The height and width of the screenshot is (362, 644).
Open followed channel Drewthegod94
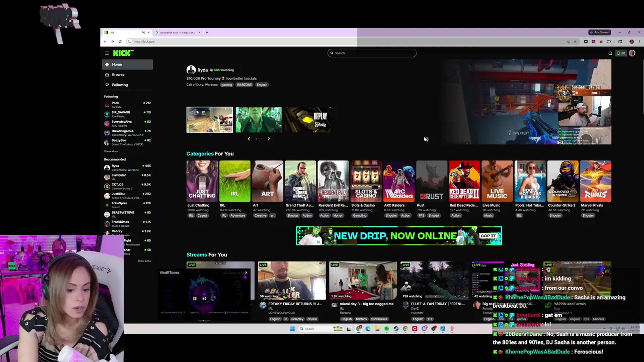coord(127,133)
